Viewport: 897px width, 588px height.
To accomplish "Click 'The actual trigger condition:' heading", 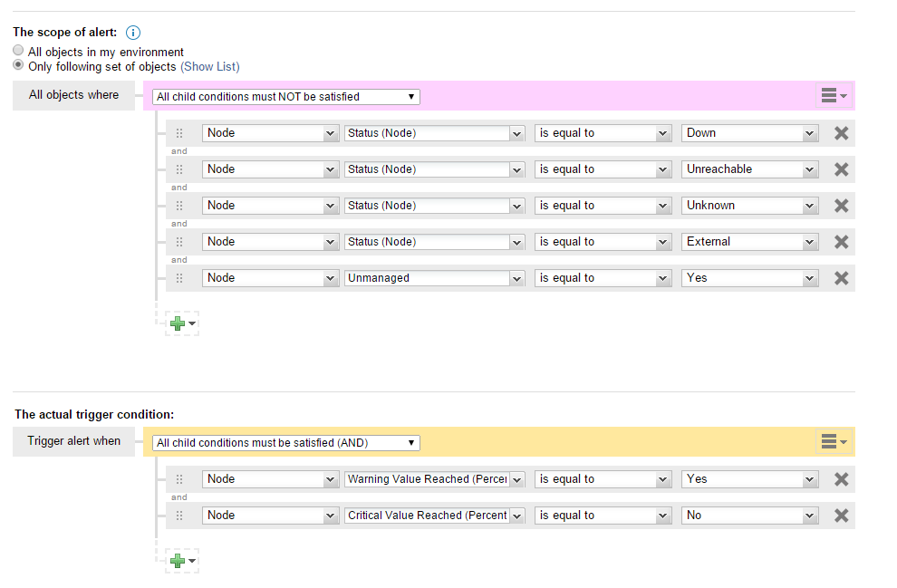I will tap(94, 415).
